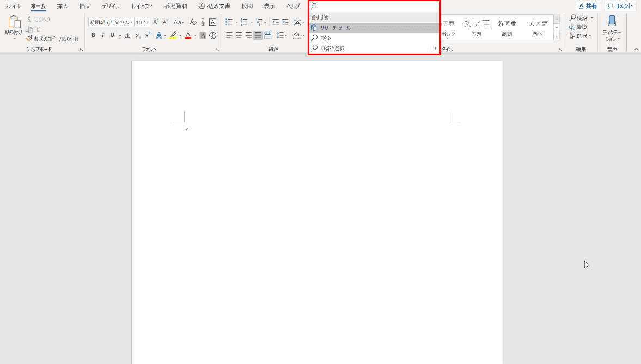
Task: Toggle justified alignment
Action: tap(258, 35)
